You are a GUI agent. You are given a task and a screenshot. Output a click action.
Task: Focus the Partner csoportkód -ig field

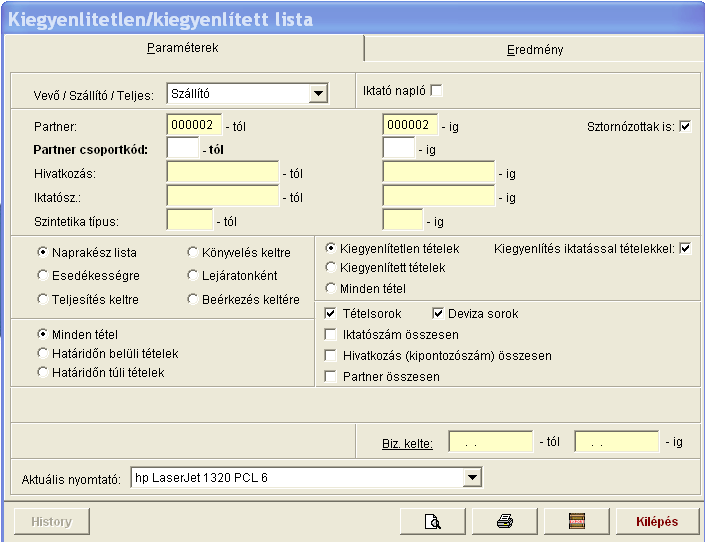point(398,148)
